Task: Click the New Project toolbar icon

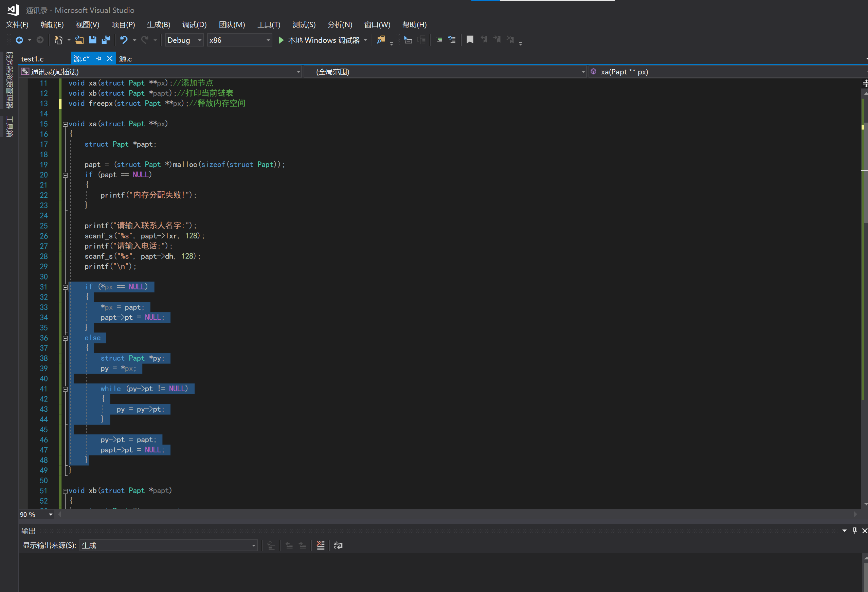Action: [58, 40]
